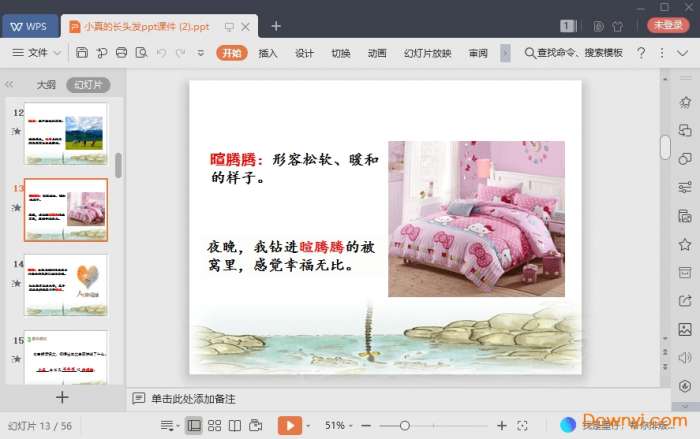
Task: Switch to reading view
Action: tap(235, 426)
